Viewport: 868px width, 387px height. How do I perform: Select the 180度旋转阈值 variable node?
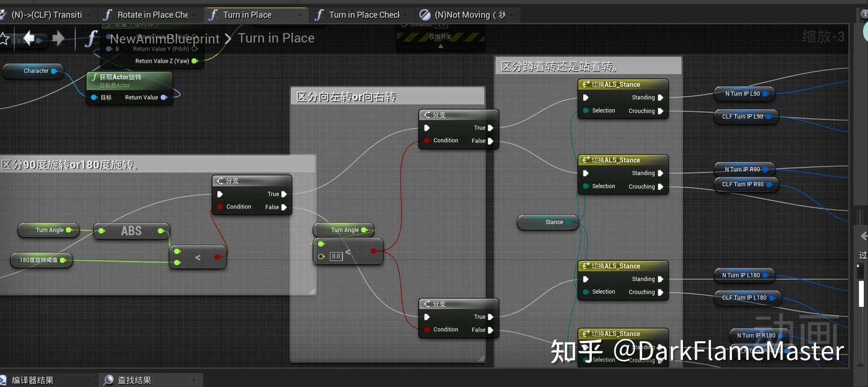42,260
